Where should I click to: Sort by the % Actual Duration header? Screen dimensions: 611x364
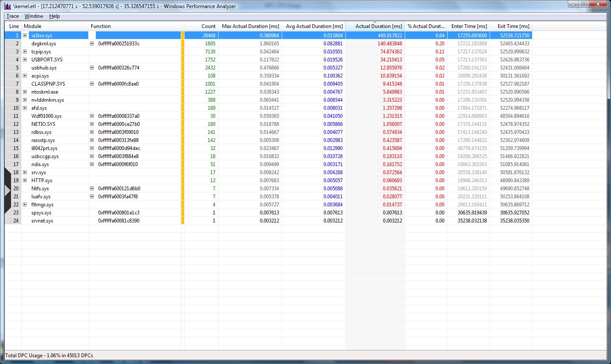tap(426, 26)
